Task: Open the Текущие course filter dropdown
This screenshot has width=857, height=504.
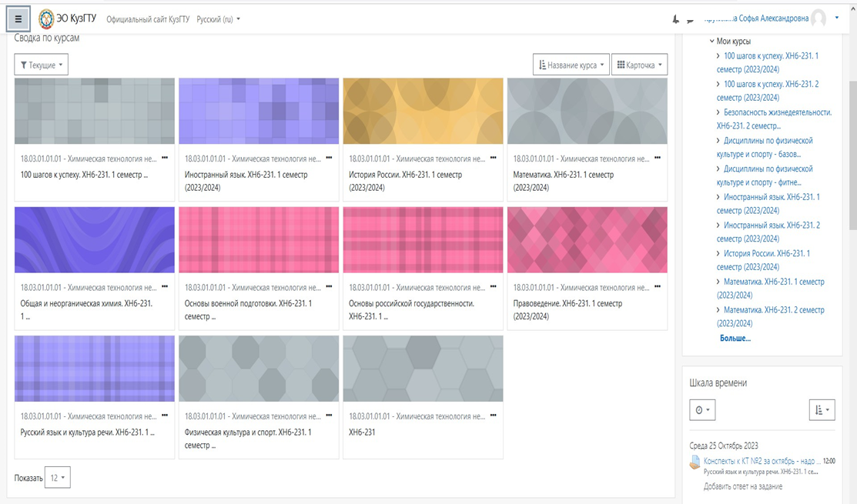Action: 41,65
